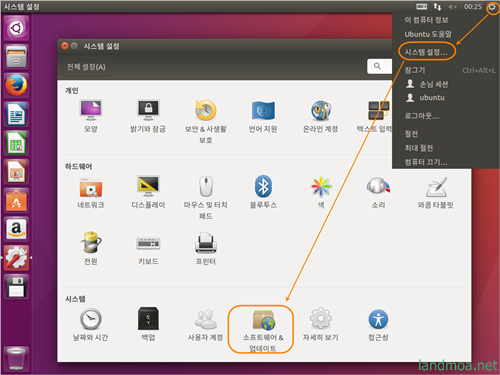Close the 시스템 설정 window

(x=65, y=46)
